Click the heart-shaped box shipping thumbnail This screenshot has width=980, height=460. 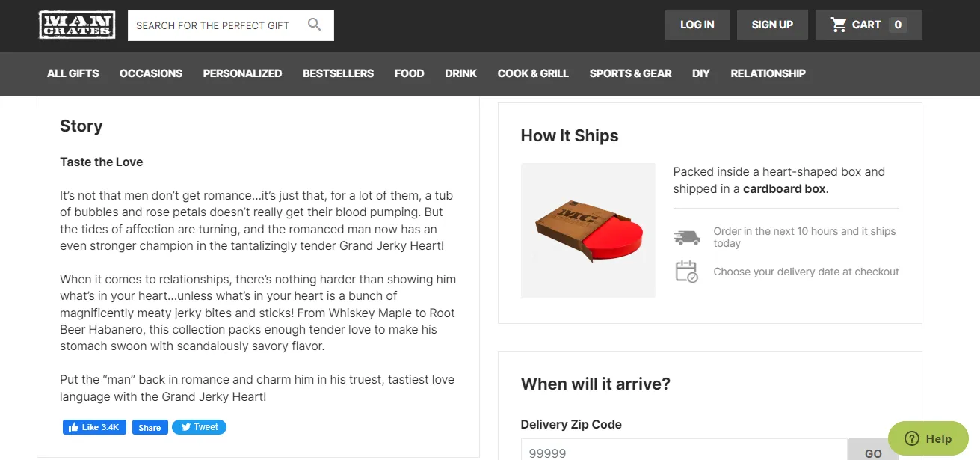pos(588,230)
